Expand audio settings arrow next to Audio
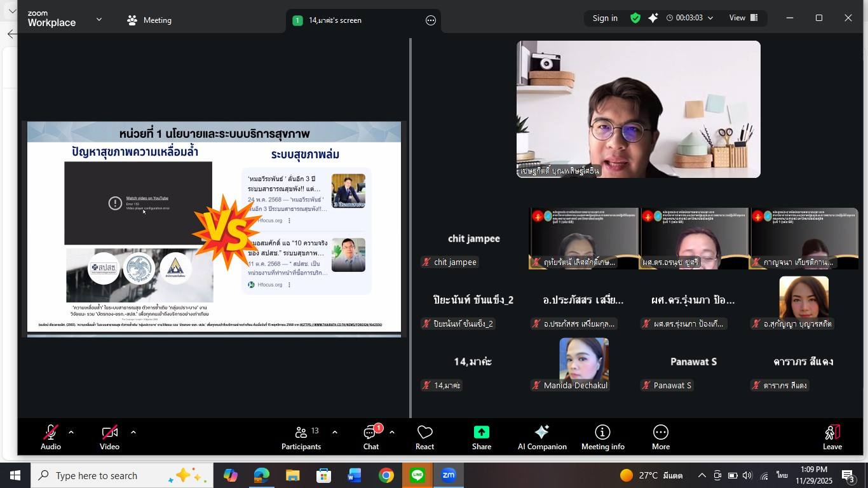868x488 pixels. coord(71,432)
